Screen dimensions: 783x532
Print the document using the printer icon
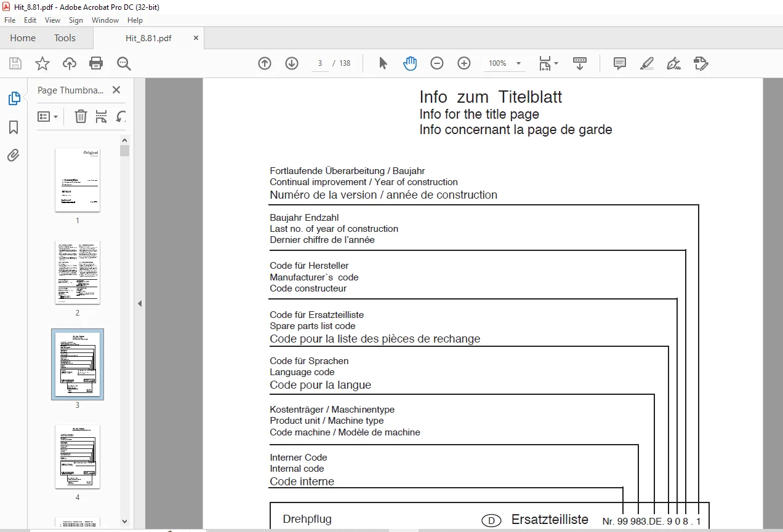[96, 63]
